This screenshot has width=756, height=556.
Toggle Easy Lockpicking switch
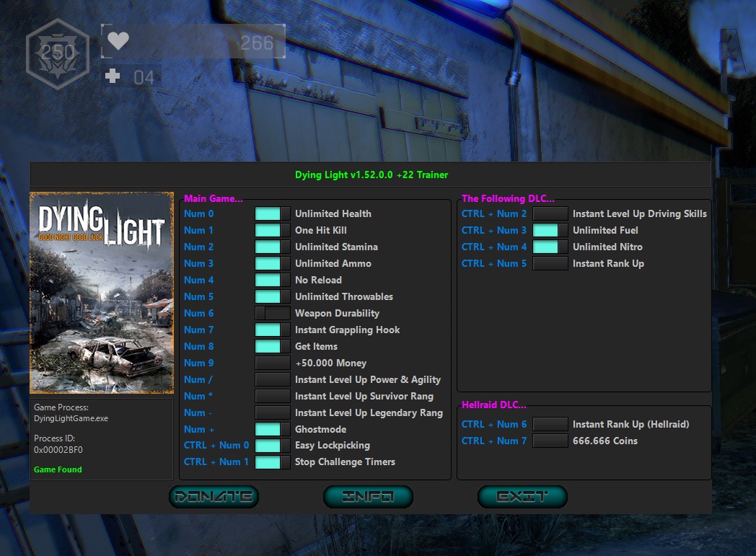click(x=273, y=446)
